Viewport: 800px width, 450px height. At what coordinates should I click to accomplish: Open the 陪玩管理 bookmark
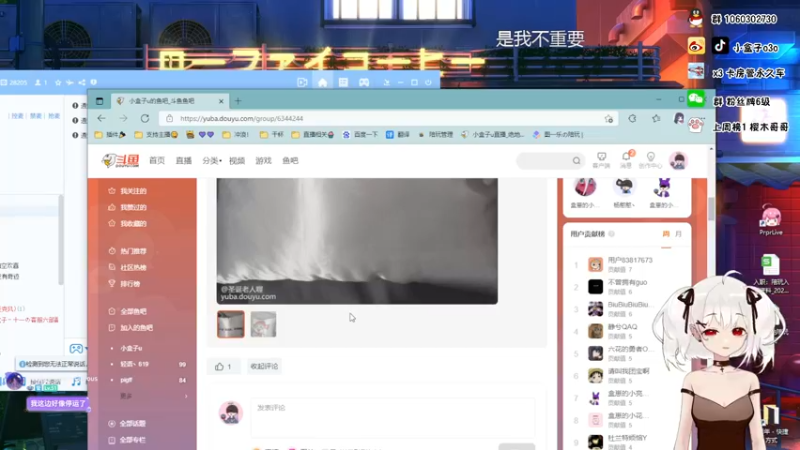coord(435,135)
